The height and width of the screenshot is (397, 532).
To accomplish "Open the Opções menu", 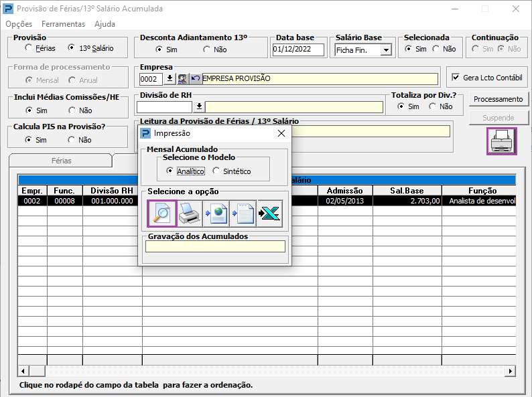I will click(19, 24).
